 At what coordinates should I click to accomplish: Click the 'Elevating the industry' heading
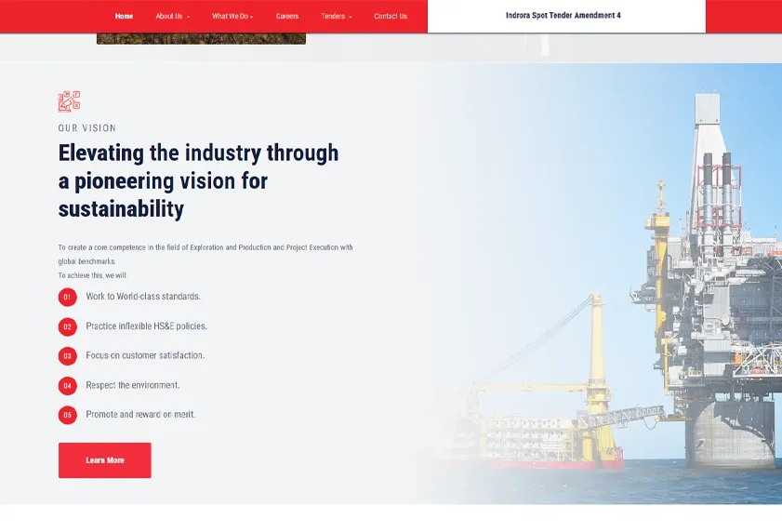pyautogui.click(x=198, y=180)
